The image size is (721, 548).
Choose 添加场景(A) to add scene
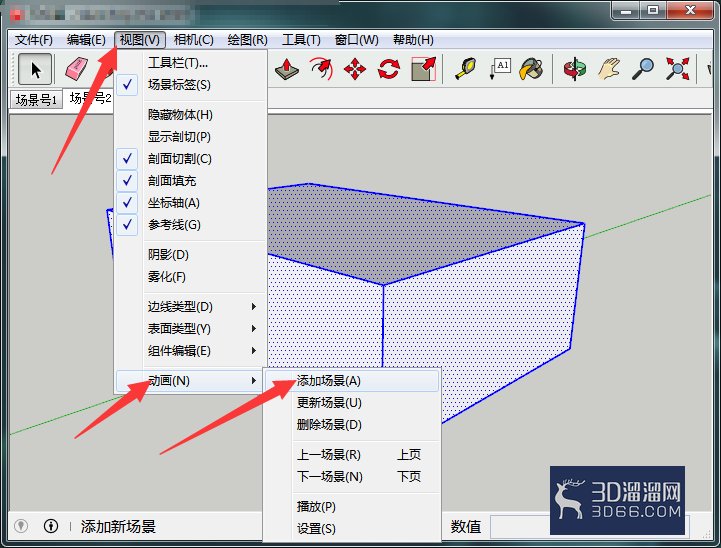(352, 381)
